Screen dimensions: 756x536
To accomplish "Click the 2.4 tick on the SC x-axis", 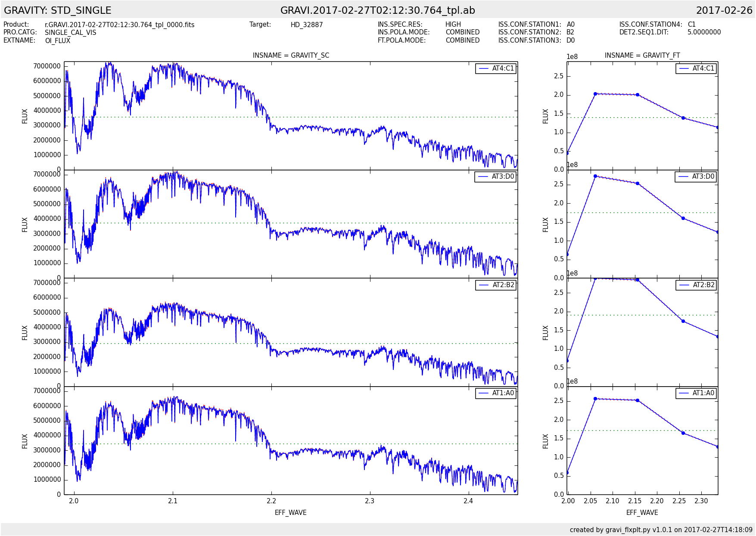I will 468,501.
